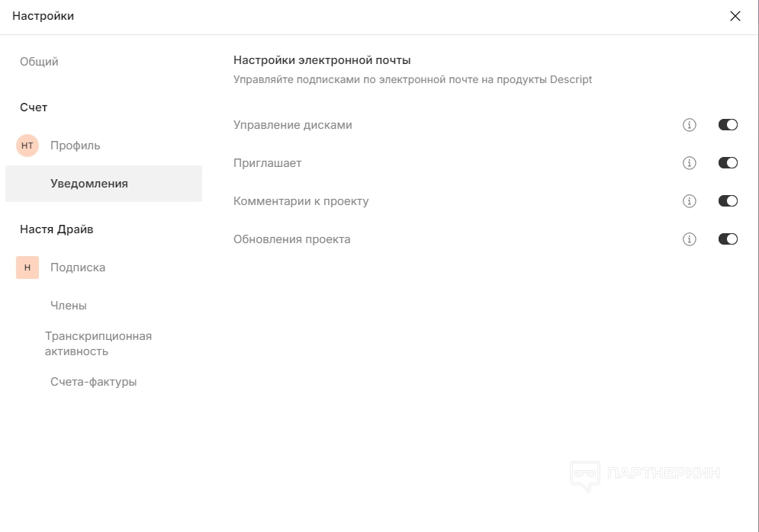Viewport: 759px width, 532px height.
Task: Close the Настройки dialog
Action: tap(735, 16)
